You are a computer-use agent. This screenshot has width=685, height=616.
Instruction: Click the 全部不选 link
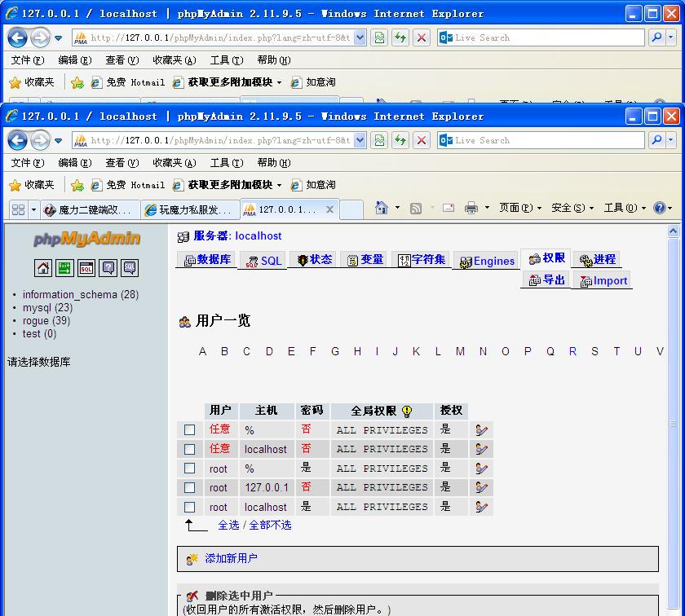270,526
